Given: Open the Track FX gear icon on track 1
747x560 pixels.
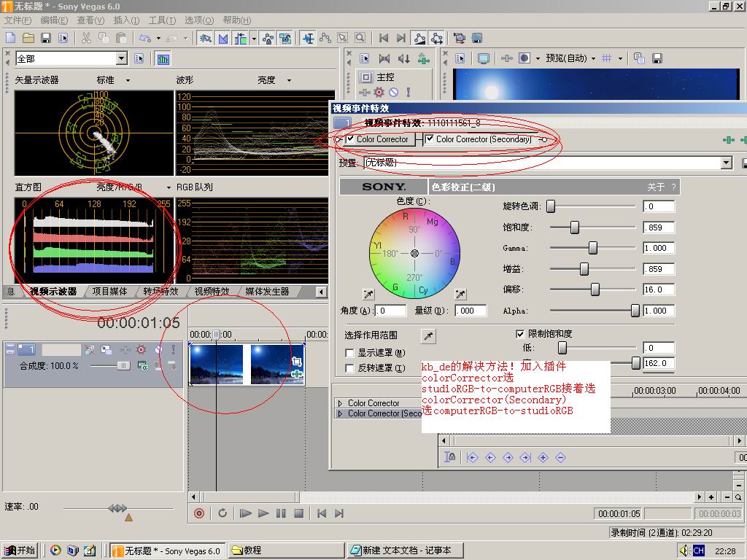Looking at the screenshot, I should tap(141, 350).
